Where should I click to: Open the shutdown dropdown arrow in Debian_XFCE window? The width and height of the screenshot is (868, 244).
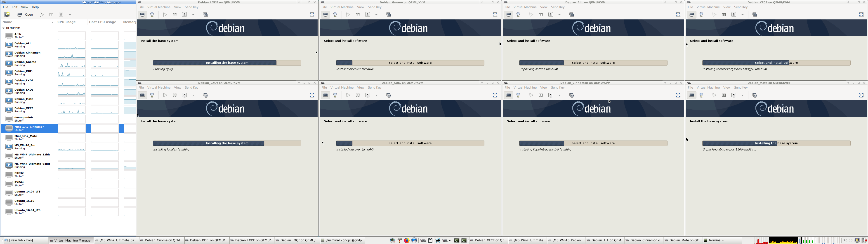tap(743, 14)
